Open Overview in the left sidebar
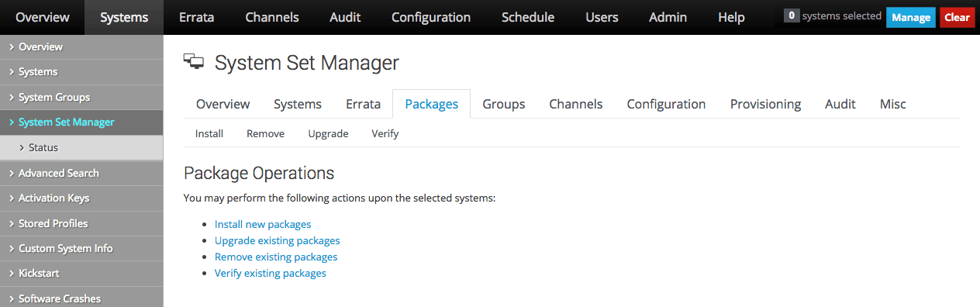Viewport: 980px width, 307px height. coord(81,47)
